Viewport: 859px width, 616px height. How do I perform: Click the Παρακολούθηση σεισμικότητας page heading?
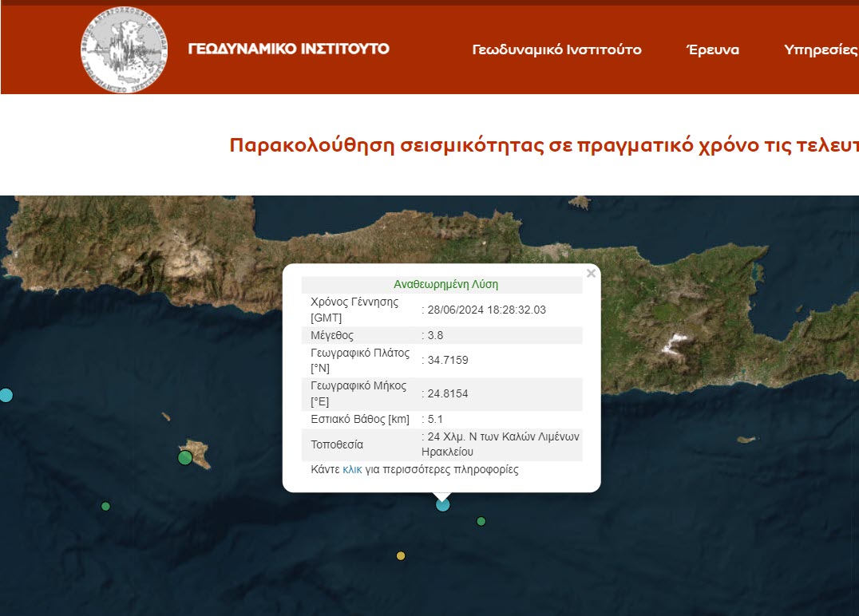coord(544,146)
